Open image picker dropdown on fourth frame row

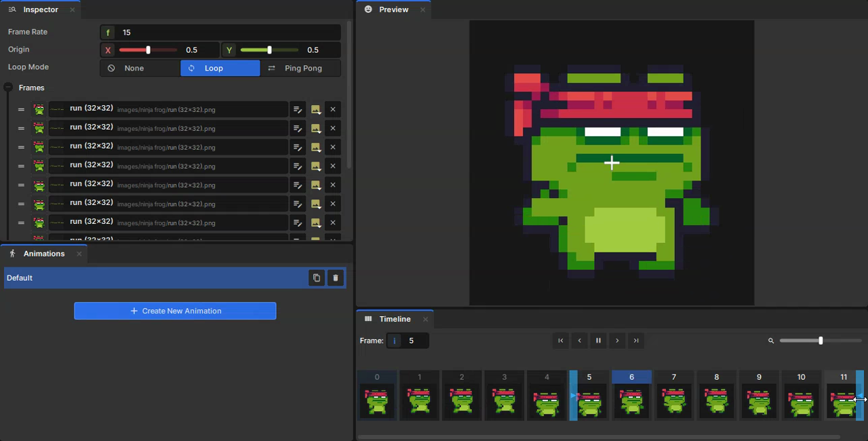pos(316,166)
